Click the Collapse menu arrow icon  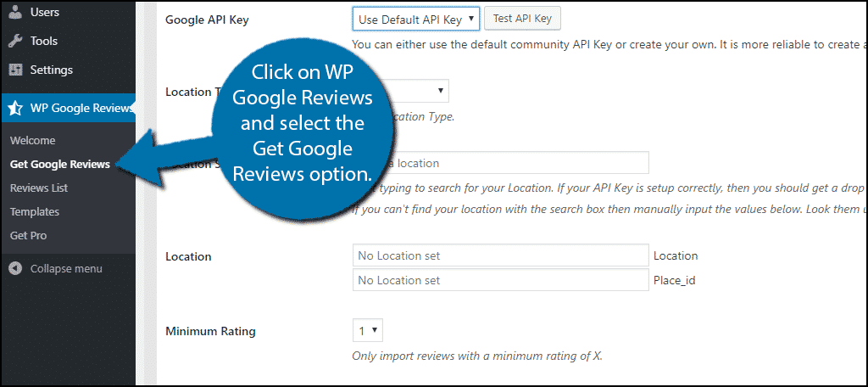pyautogui.click(x=15, y=269)
